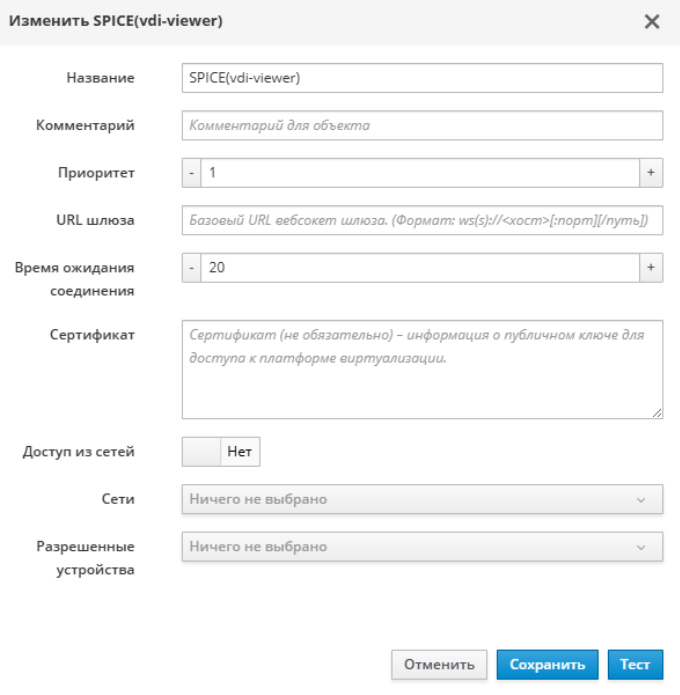Increase Время ожидания соединения with plus
Image resolution: width=680 pixels, height=695 pixels.
pos(651,267)
